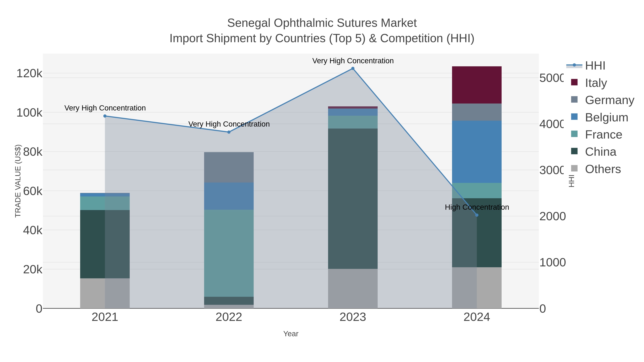Toggle the China legend entry
This screenshot has height=362, width=644.
[x=594, y=152]
